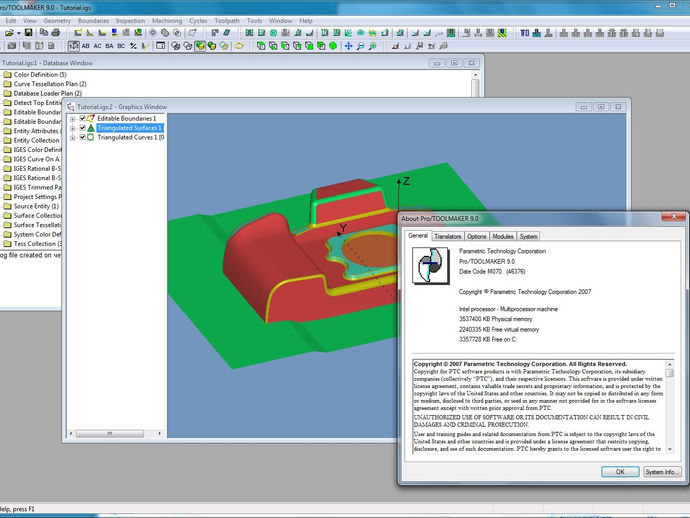Toggle the Editable Boundaries 1 checkbox
690x518 pixels.
82,118
